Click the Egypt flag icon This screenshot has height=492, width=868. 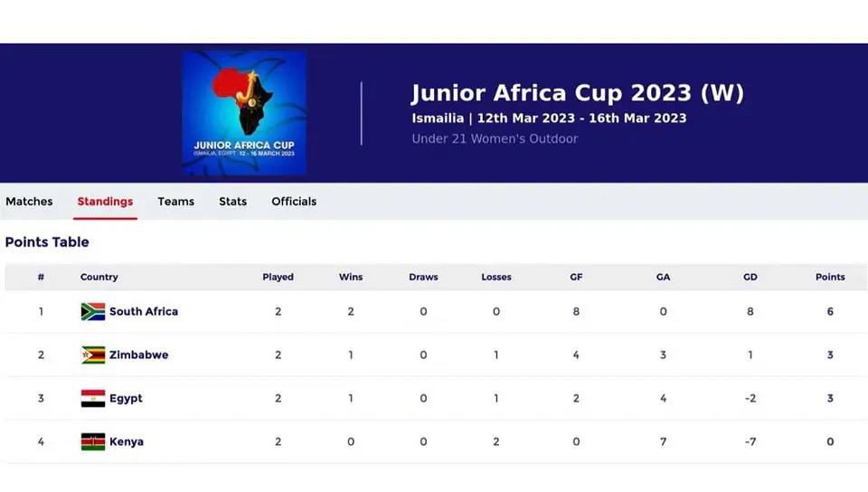pyautogui.click(x=93, y=398)
